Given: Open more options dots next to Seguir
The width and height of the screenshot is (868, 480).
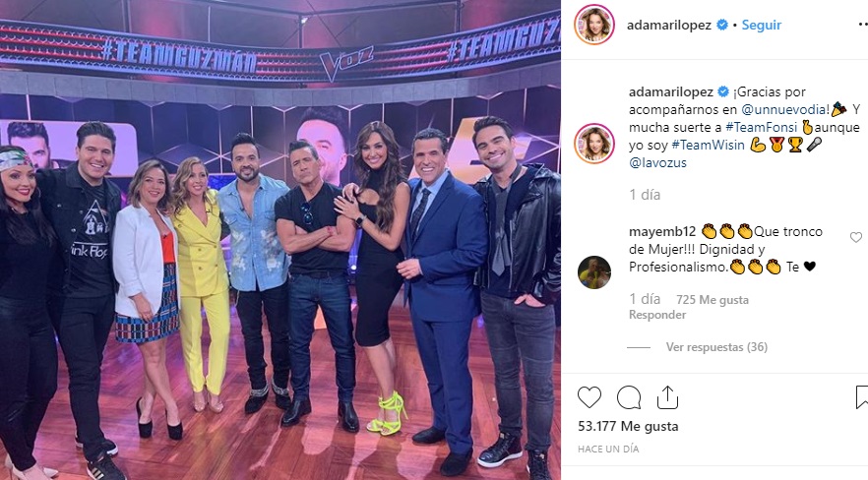Looking at the screenshot, I should pyautogui.click(x=863, y=25).
